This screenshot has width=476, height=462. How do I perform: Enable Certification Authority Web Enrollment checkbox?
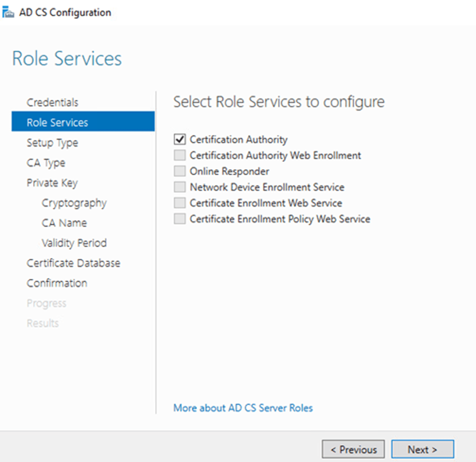tap(180, 155)
